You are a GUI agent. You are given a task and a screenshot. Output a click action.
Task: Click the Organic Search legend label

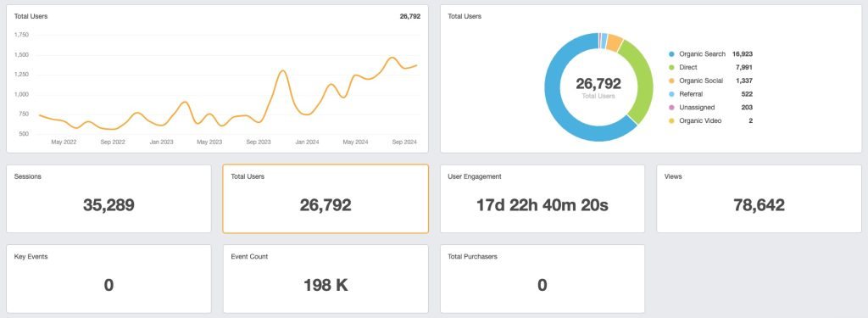click(x=702, y=54)
